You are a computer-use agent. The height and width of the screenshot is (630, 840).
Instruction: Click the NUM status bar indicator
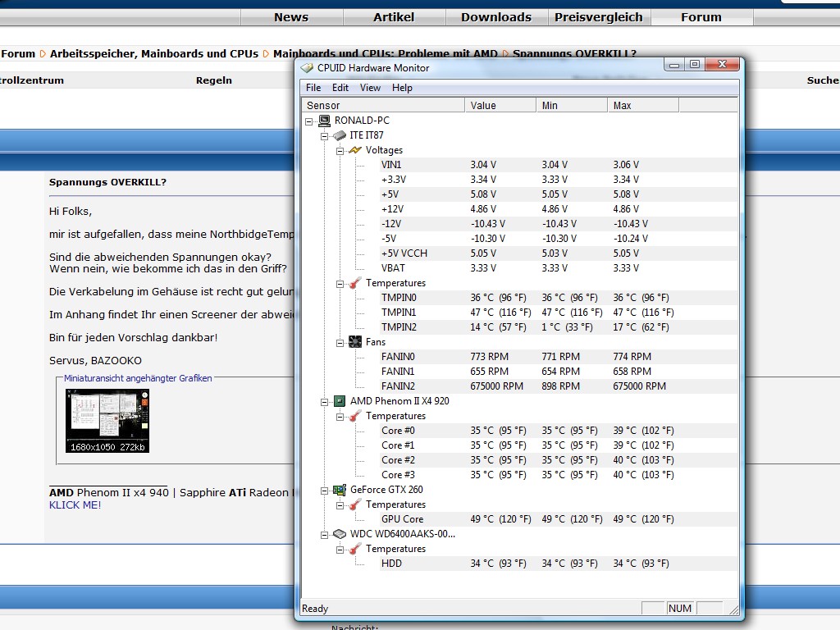(680, 609)
